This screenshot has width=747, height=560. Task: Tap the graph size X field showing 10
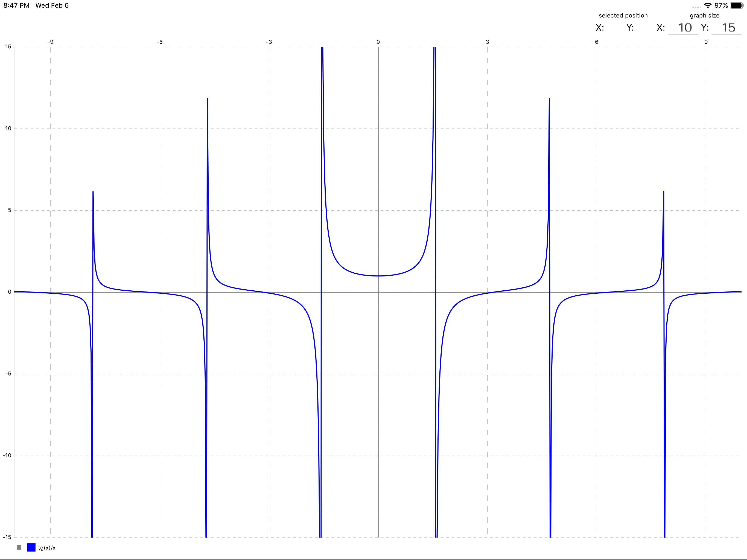(x=683, y=27)
